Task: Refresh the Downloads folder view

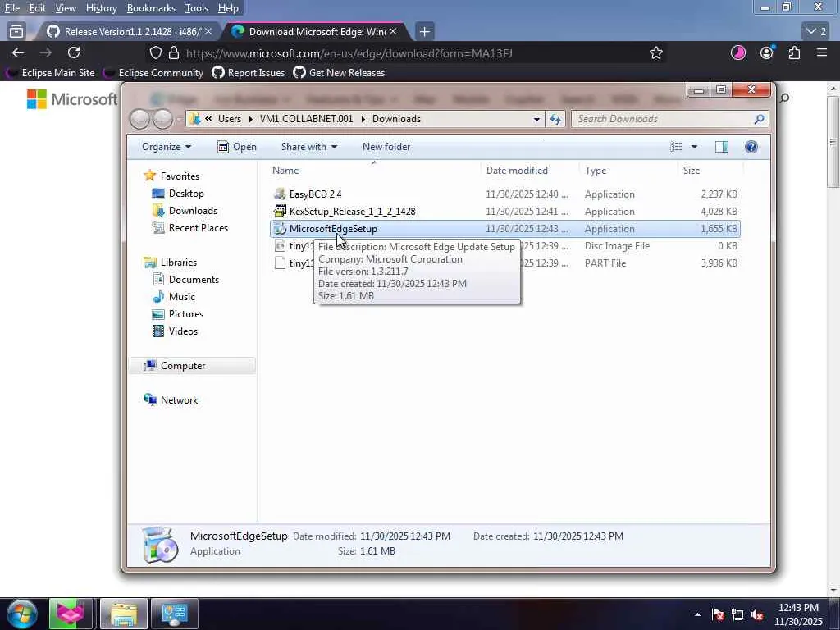Action: (x=555, y=119)
